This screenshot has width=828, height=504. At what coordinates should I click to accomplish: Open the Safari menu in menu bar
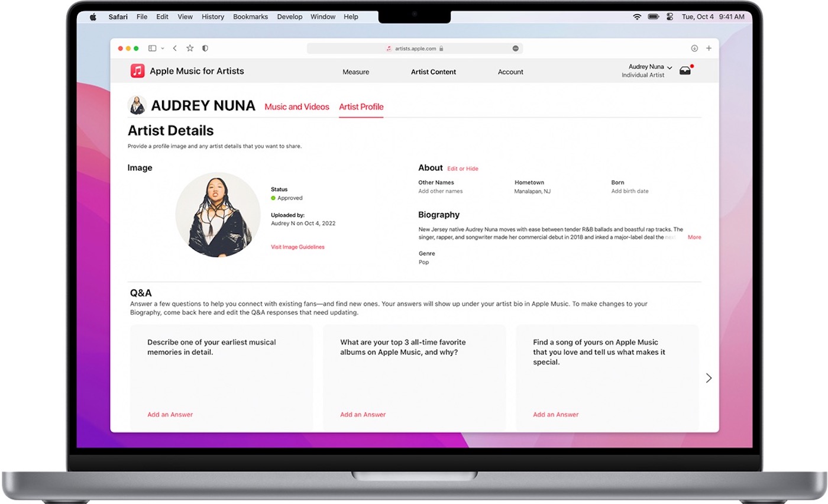(x=118, y=17)
